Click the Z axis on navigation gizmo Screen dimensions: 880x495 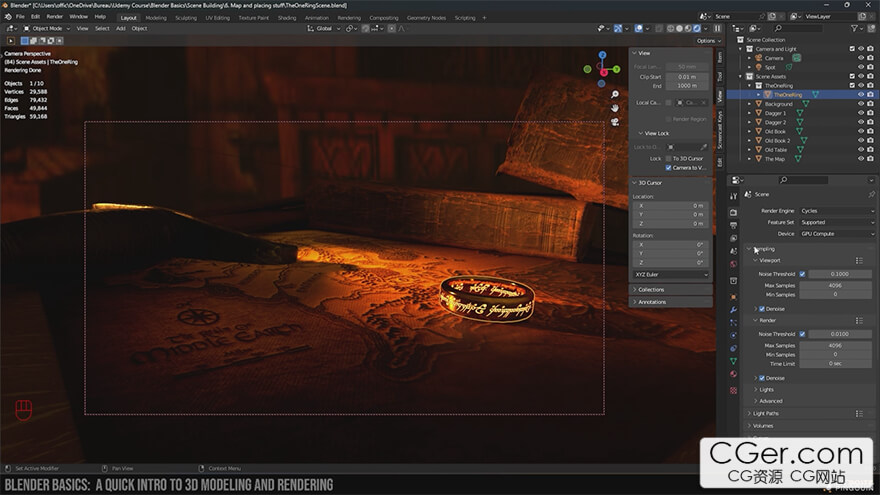point(602,55)
